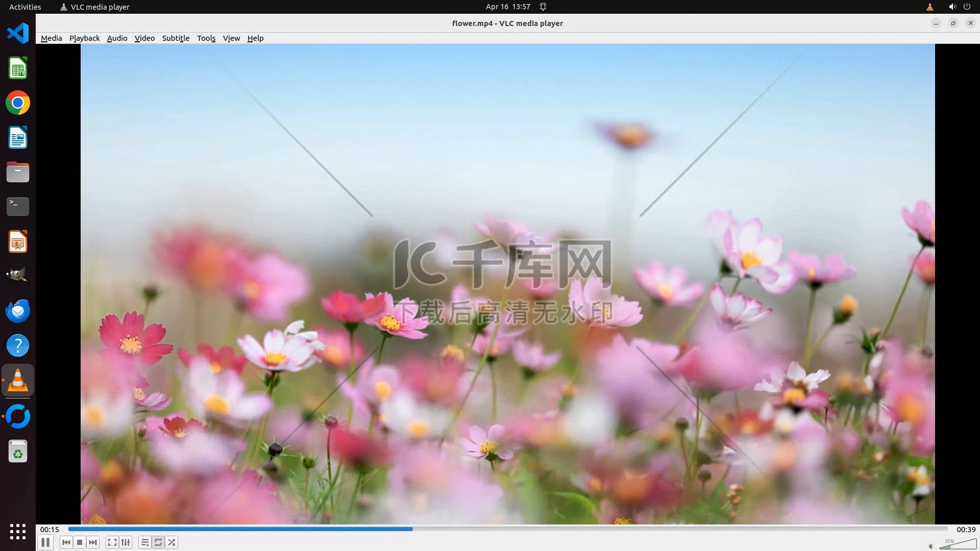Skip to the previous media item
980x551 pixels.
(x=66, y=542)
